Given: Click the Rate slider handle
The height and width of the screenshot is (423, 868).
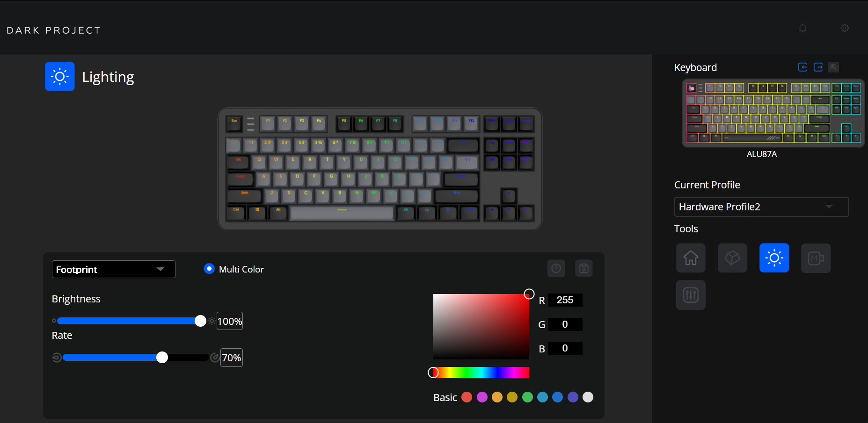Looking at the screenshot, I should (x=162, y=358).
